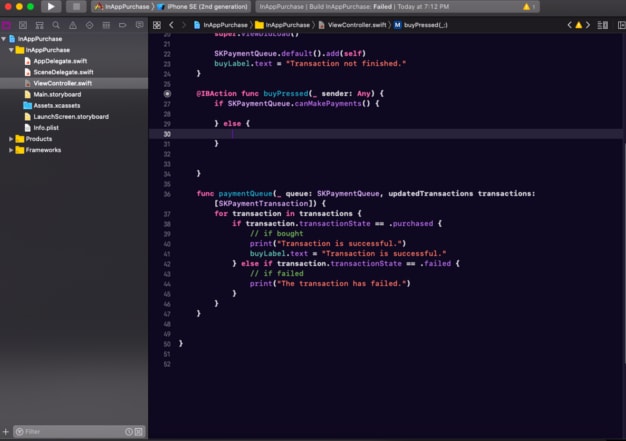Click the canMakePayments() call in code
Screen dimensions: 626x441
[333, 104]
